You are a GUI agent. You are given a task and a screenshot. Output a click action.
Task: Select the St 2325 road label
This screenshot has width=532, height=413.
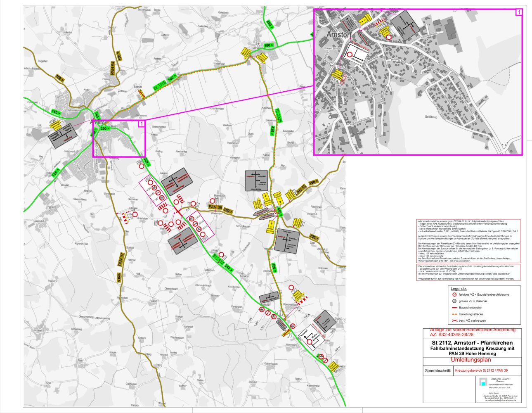tap(278, 116)
